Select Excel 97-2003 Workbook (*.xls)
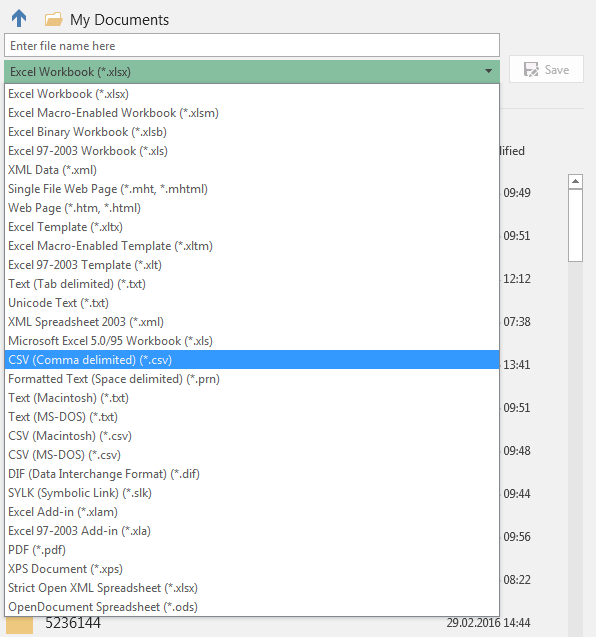Image resolution: width=596 pixels, height=637 pixels. [x=252, y=151]
